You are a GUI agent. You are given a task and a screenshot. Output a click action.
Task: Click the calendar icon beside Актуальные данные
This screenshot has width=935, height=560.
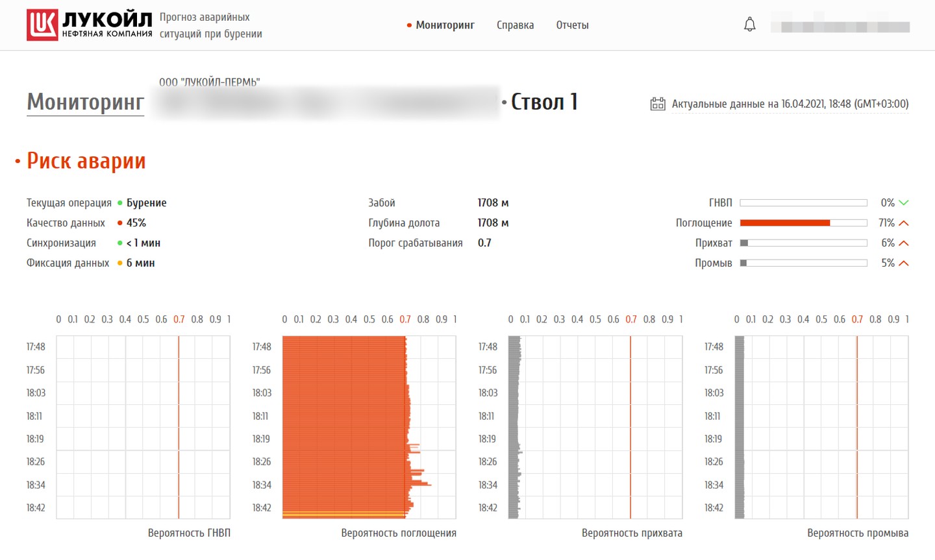(x=658, y=104)
